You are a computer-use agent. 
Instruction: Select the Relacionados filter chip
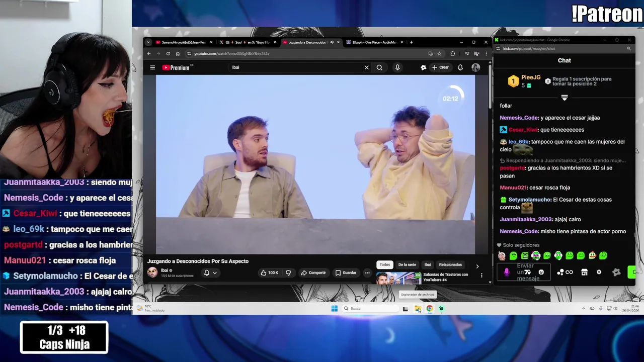coord(450,264)
